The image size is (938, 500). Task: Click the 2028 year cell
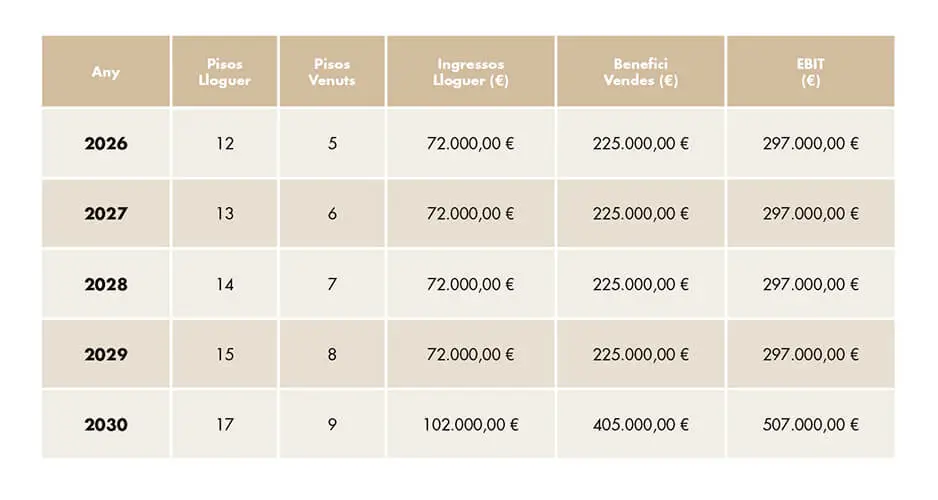click(x=106, y=285)
